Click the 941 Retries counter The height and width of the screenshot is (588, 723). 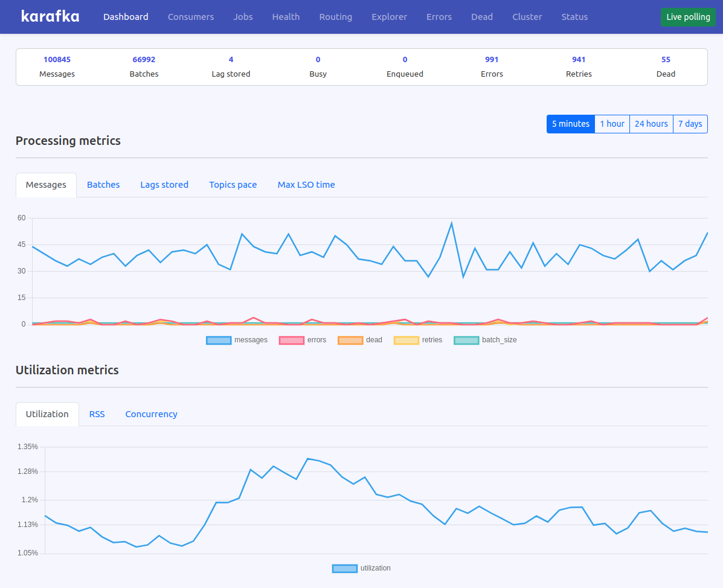(x=579, y=59)
